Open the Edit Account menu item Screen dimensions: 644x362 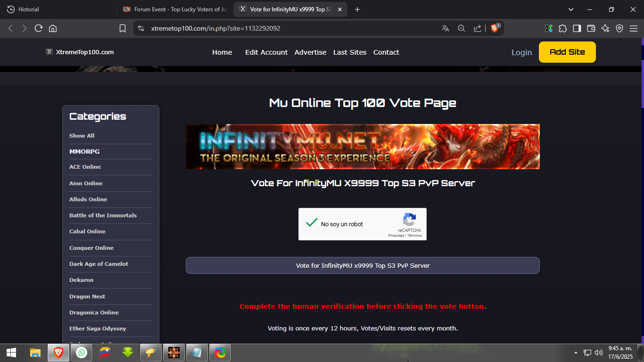click(x=266, y=52)
